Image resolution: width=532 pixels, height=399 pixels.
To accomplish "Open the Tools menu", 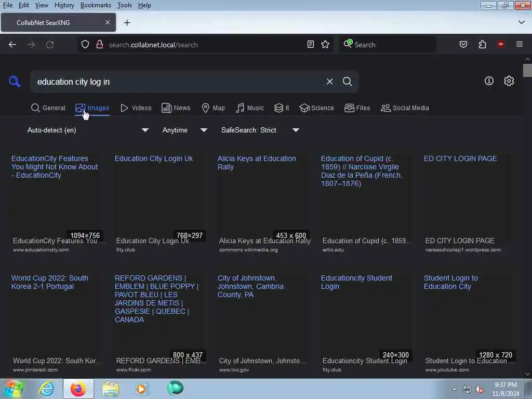I will click(125, 5).
